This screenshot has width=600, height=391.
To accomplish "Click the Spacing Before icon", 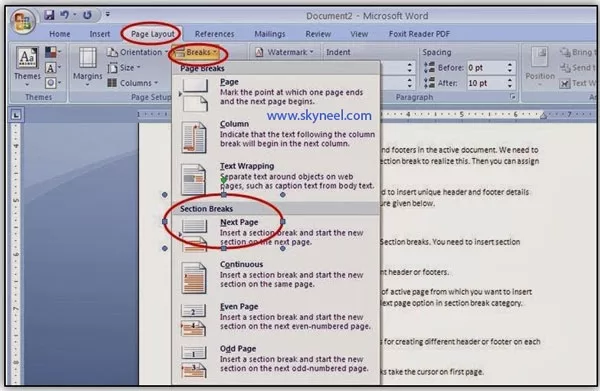I will coord(429,68).
